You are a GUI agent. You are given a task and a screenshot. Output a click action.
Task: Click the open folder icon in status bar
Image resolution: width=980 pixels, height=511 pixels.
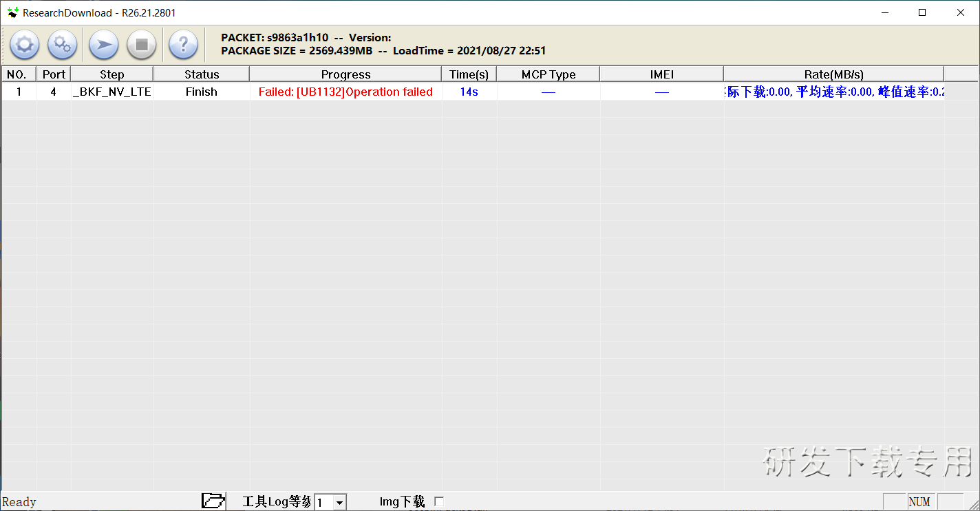pyautogui.click(x=213, y=501)
